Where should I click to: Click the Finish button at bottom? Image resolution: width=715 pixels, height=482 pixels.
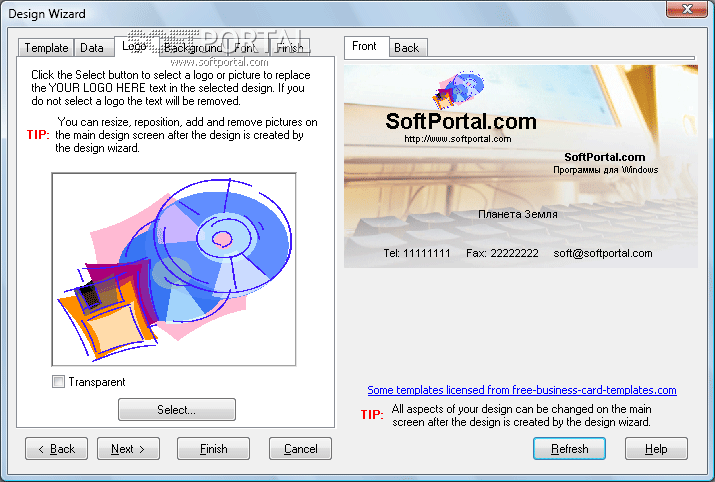[213, 449]
